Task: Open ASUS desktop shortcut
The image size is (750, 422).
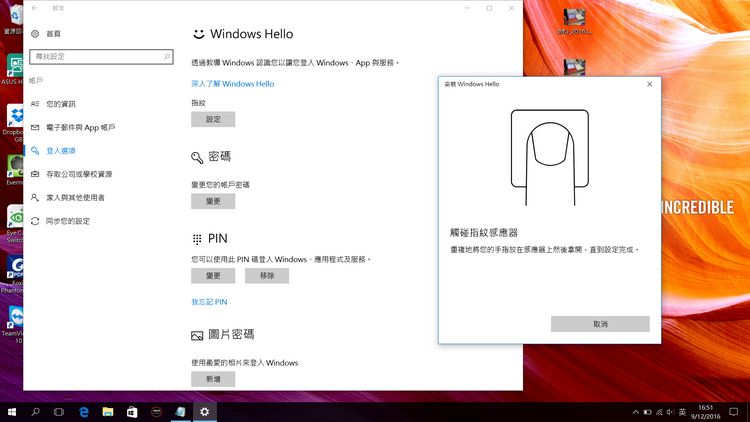Action: (x=12, y=70)
